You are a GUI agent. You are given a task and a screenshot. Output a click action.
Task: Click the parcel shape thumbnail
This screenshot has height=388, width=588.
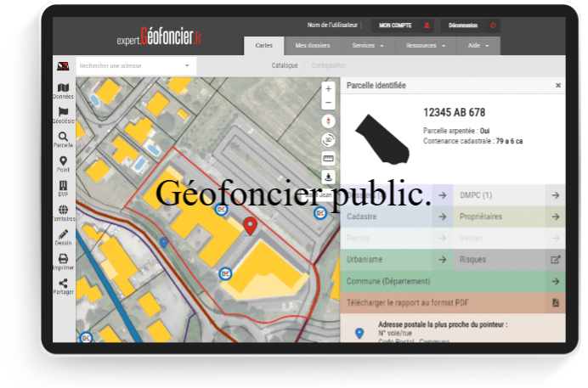pos(382,139)
